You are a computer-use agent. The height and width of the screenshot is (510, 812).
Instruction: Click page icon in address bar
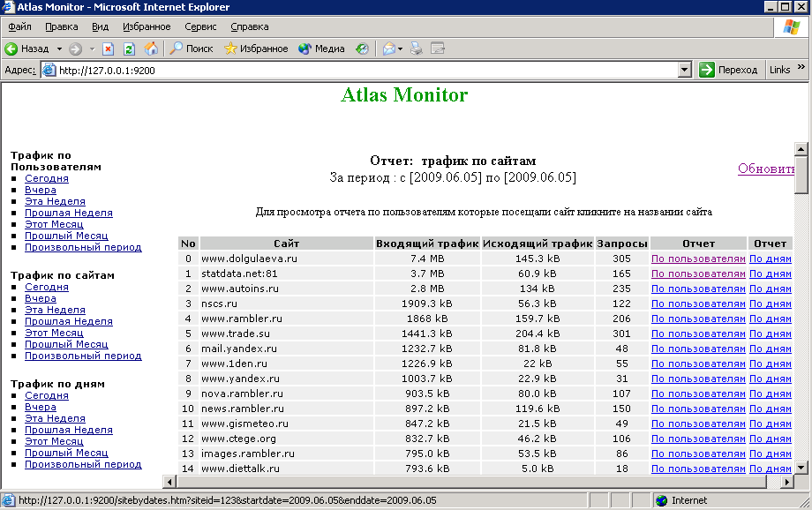pos(49,70)
